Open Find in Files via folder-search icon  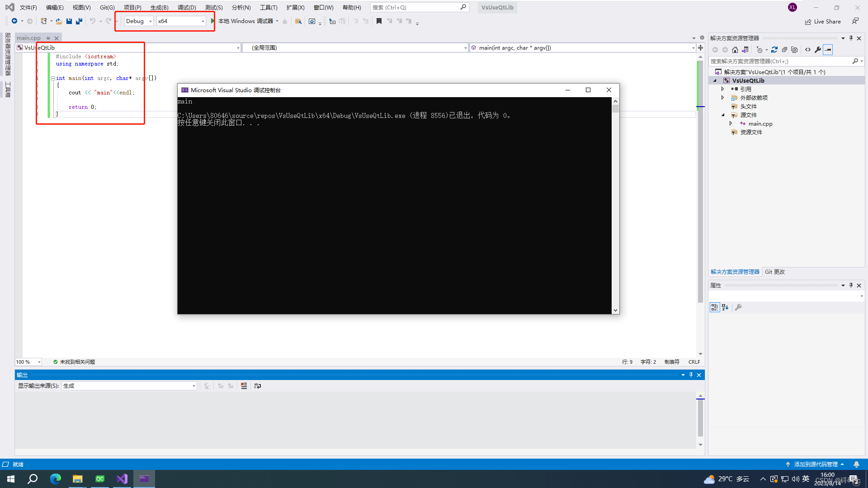pyautogui.click(x=298, y=21)
